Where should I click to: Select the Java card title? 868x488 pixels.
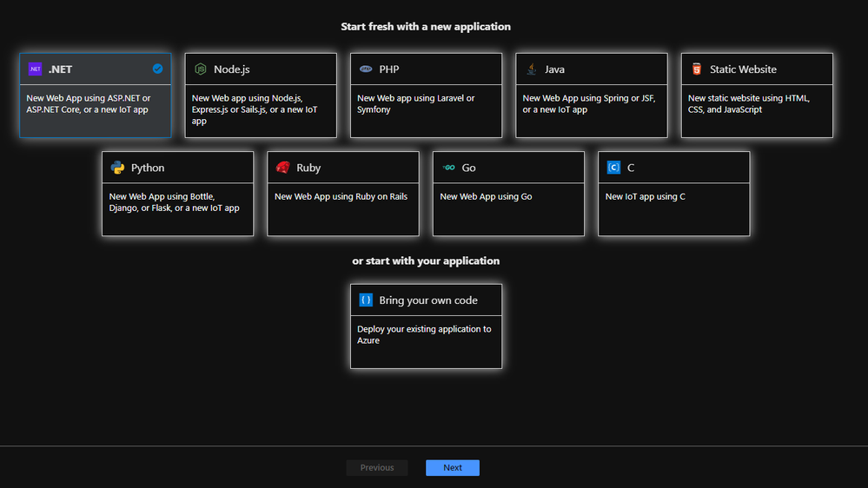point(554,69)
